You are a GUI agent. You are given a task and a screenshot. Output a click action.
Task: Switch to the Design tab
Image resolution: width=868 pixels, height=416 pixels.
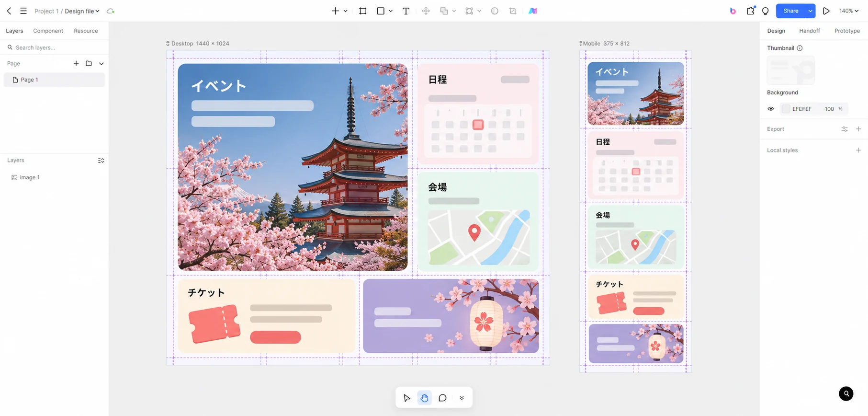(x=776, y=31)
